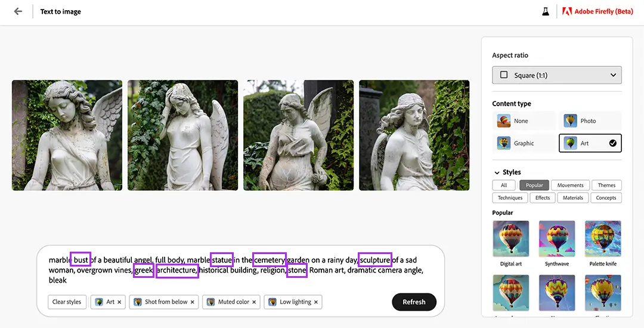Remove the Shot from below tag

[x=192, y=302]
